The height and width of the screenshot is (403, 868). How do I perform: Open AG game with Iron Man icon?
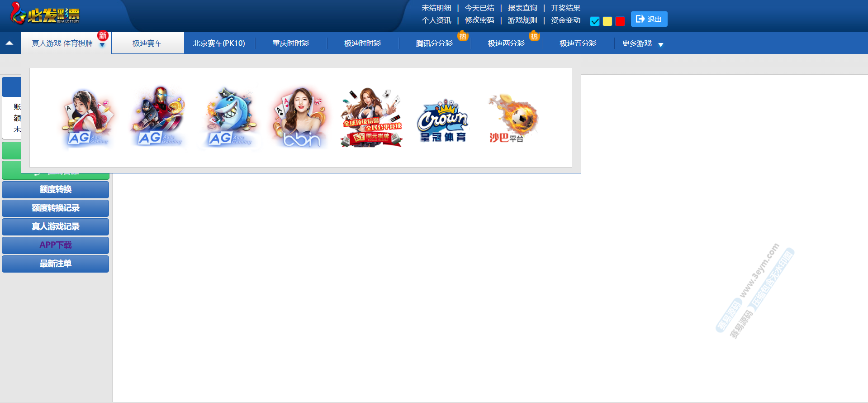[158, 118]
